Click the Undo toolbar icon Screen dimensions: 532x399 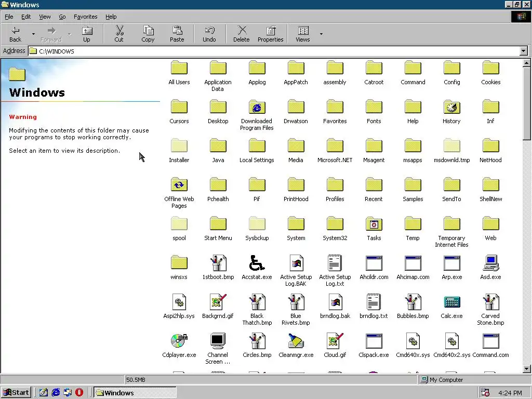[x=209, y=34]
